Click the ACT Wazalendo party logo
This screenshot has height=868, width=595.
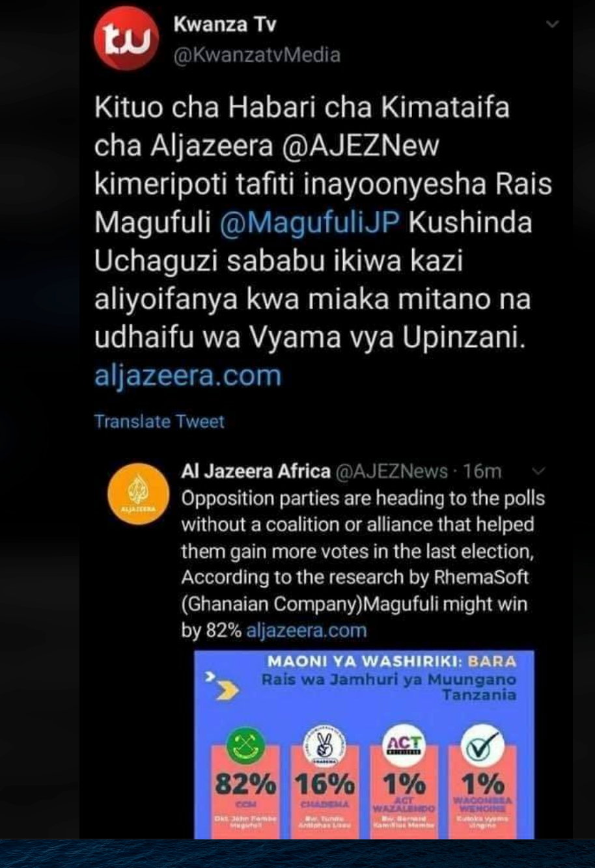tap(404, 747)
